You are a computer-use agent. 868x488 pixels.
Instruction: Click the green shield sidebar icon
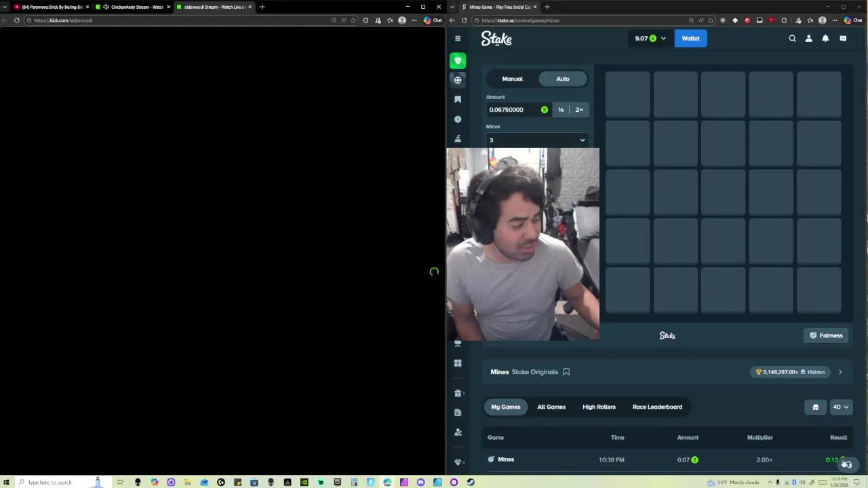tap(458, 61)
